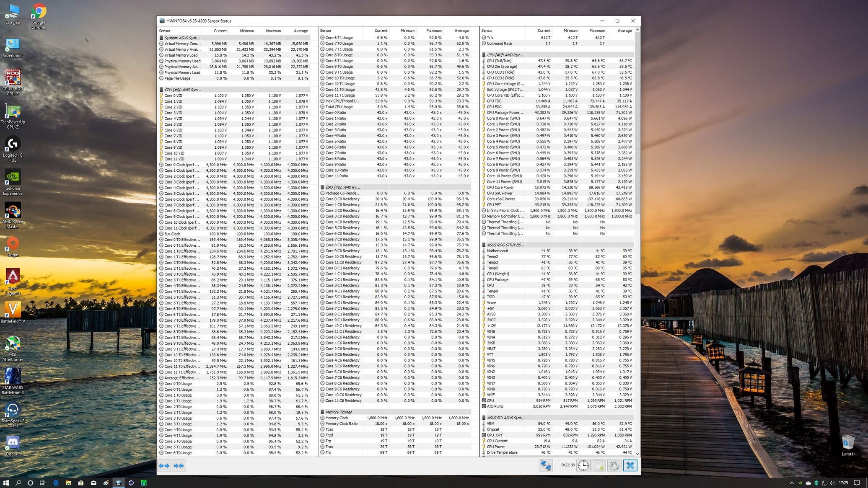Select the 'Page File Usage' row

point(234,78)
